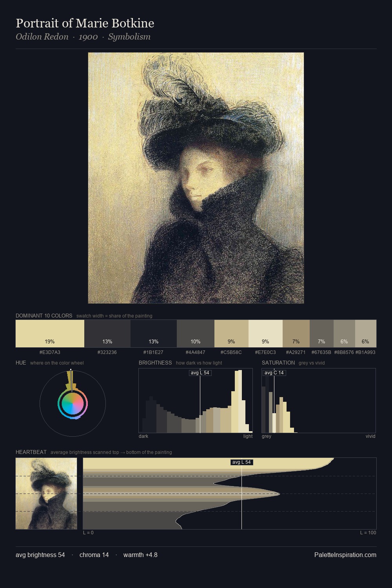Click the avg L 54 marker in Heartbeat chart
This screenshot has width=392, height=588.
click(x=241, y=462)
